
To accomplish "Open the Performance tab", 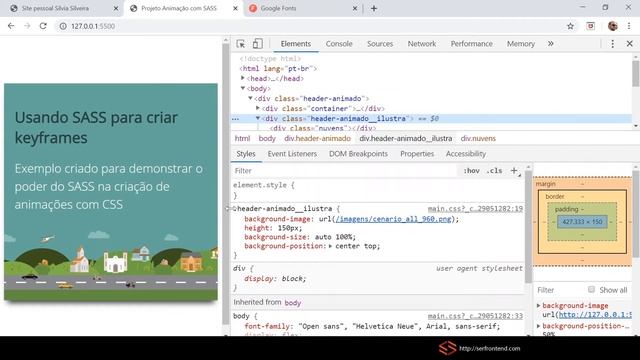I will (471, 44).
